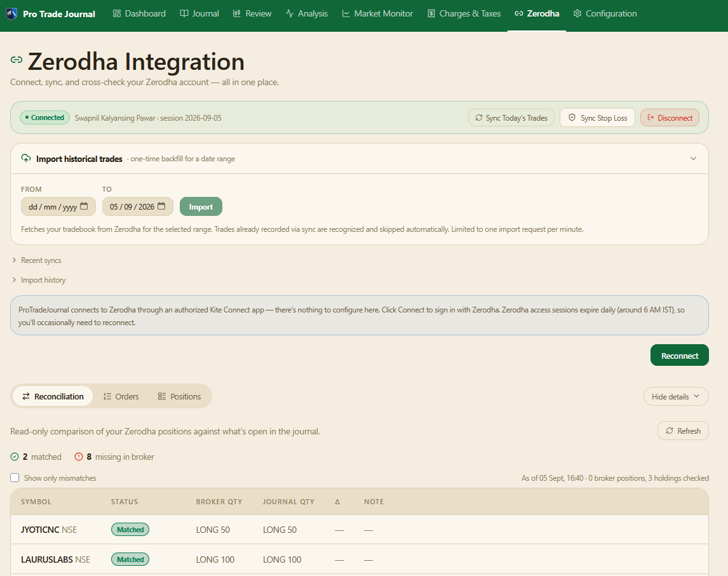Toggle Show only mismatches checkbox
The height and width of the screenshot is (576, 728).
[x=15, y=478]
